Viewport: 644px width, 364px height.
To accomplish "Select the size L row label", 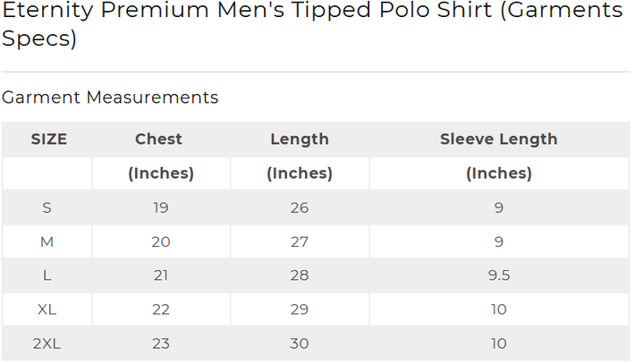I will [47, 275].
